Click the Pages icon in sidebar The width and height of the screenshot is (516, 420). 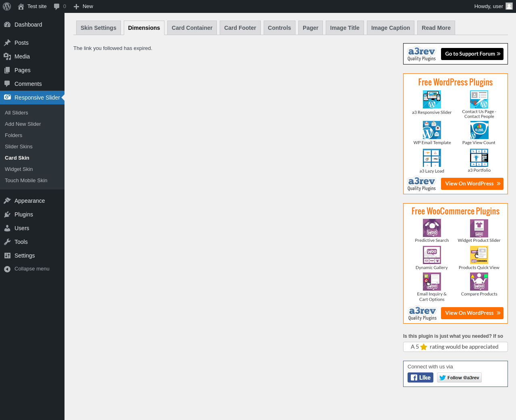7,70
